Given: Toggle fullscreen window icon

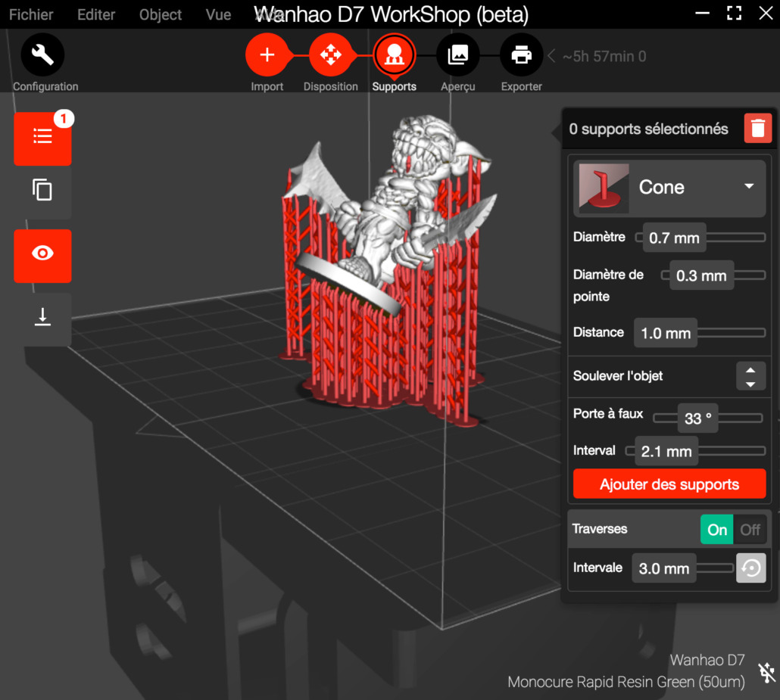Looking at the screenshot, I should click(x=734, y=14).
